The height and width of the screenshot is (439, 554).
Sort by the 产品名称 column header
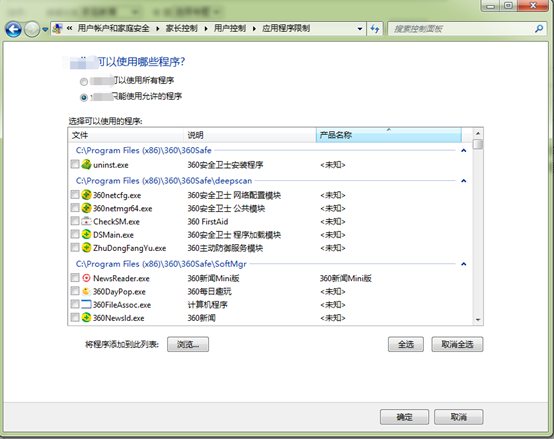click(x=389, y=135)
